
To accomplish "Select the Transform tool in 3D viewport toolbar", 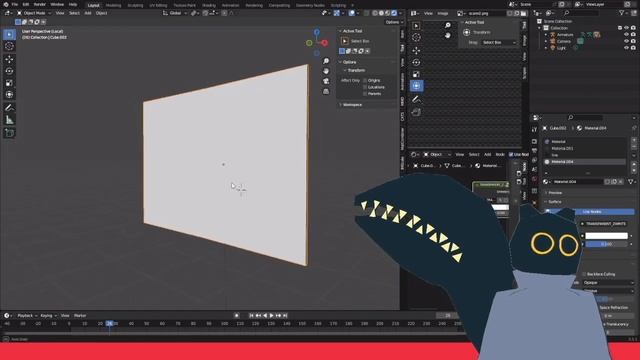I will pos(9,95).
